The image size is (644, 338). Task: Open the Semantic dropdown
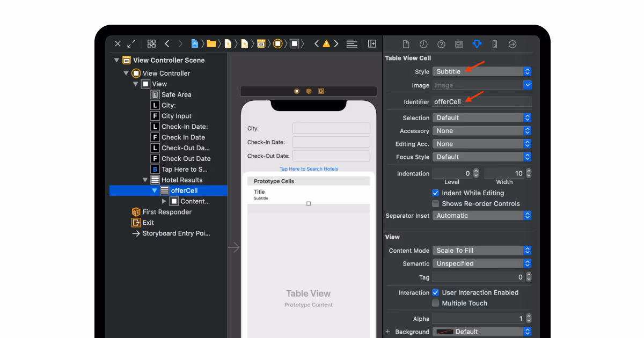[x=482, y=264]
